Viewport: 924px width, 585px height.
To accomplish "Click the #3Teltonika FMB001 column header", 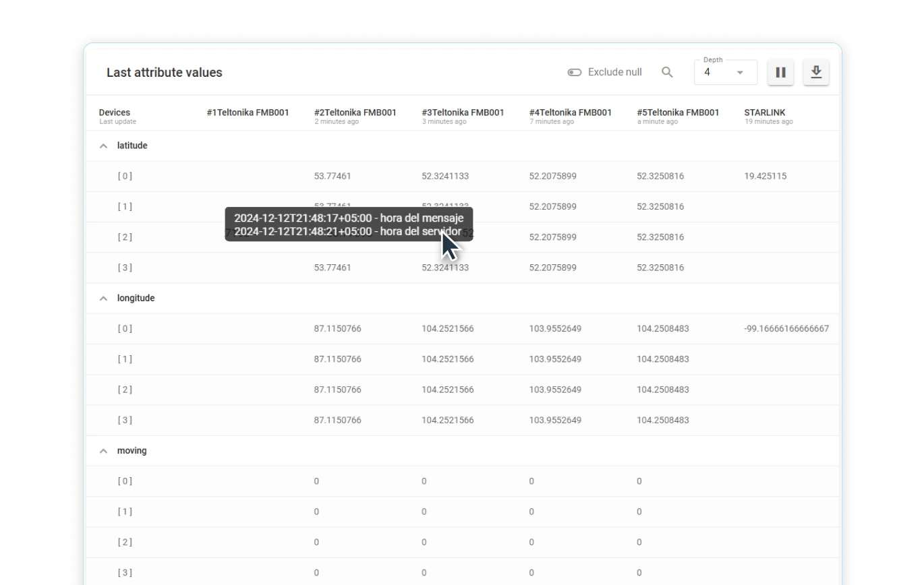I will tap(463, 113).
